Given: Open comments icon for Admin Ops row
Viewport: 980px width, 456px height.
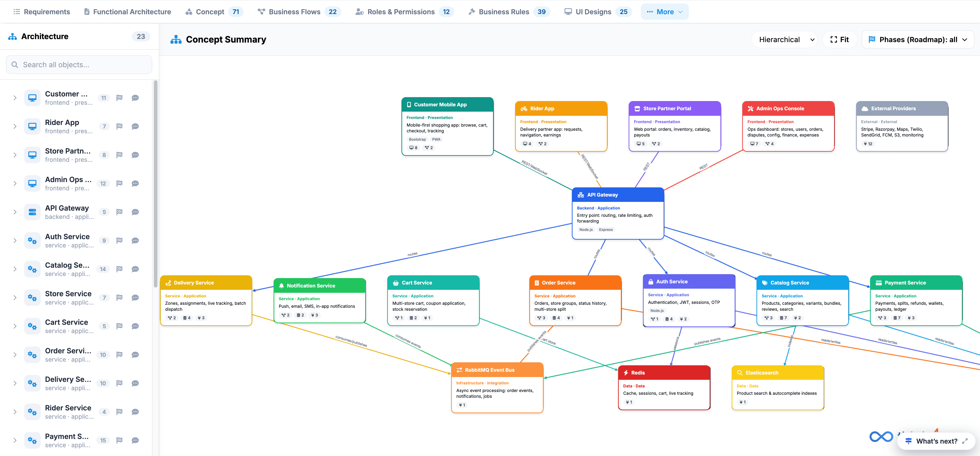Looking at the screenshot, I should pyautogui.click(x=135, y=184).
